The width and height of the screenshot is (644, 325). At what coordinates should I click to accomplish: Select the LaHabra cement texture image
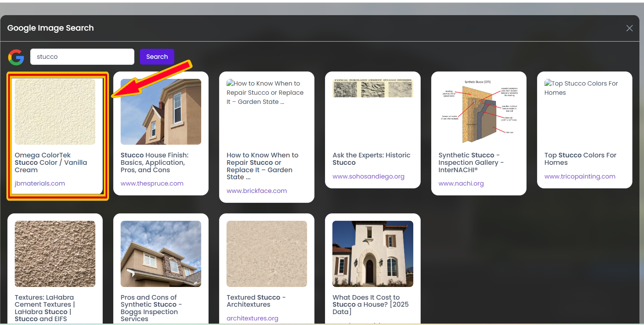[55, 254]
